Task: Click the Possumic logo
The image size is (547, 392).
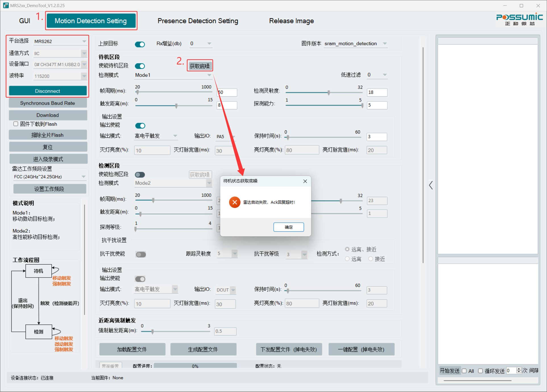Action: [x=519, y=19]
